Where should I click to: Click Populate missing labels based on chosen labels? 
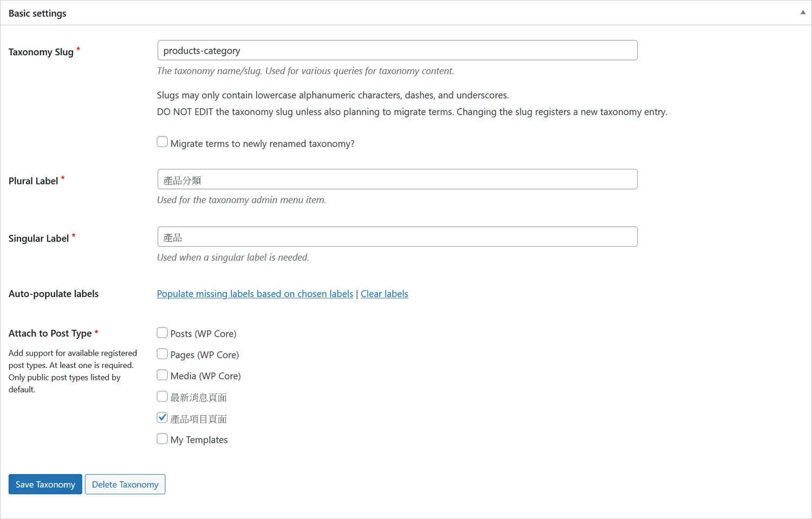click(x=255, y=294)
